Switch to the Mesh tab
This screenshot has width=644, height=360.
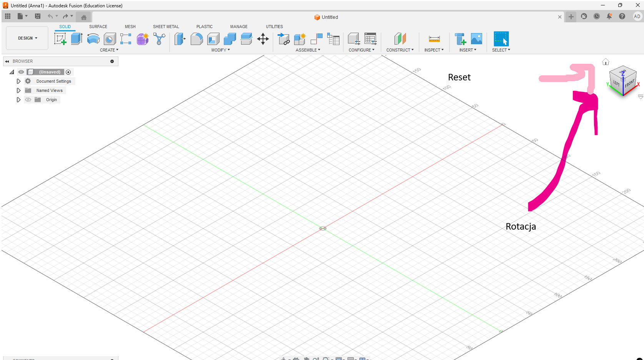pos(130,27)
